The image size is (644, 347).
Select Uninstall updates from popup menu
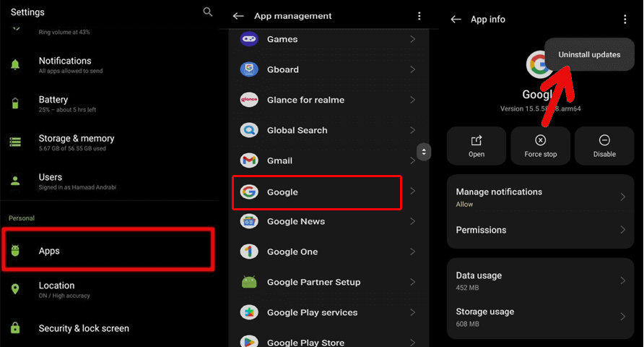tap(589, 55)
